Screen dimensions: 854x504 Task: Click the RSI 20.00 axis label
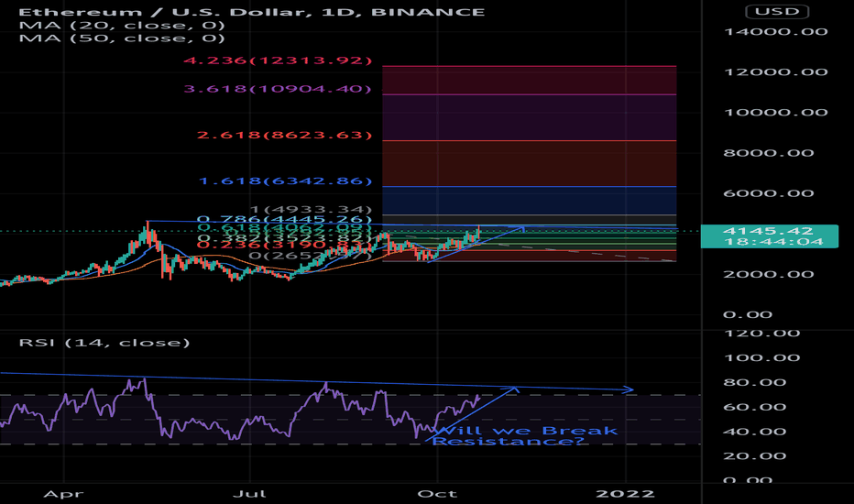pos(755,456)
